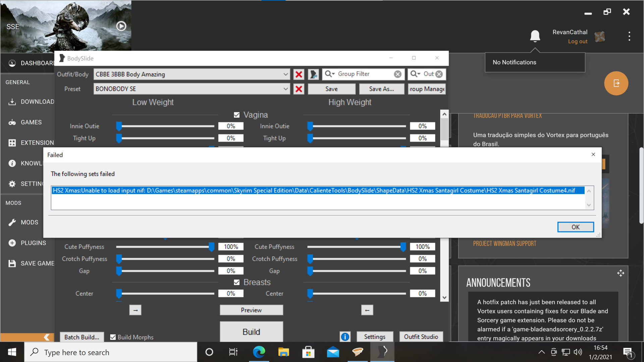Toggle the Breasts category checkbox

click(x=237, y=282)
